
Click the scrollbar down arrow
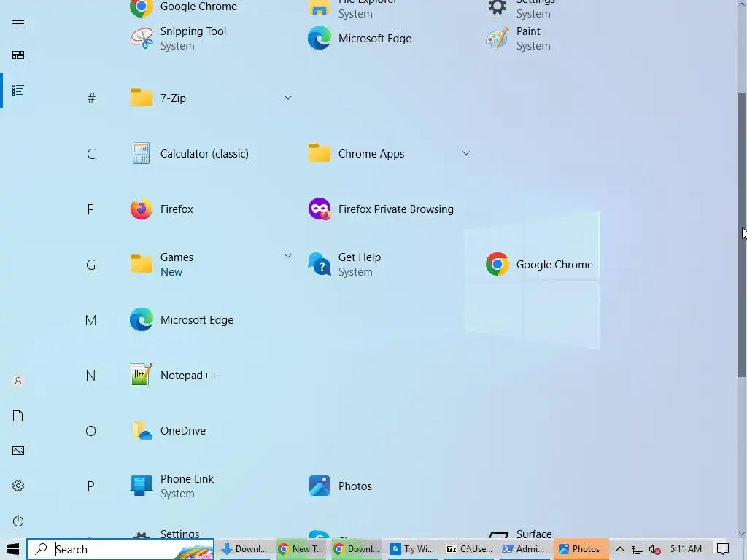click(742, 533)
